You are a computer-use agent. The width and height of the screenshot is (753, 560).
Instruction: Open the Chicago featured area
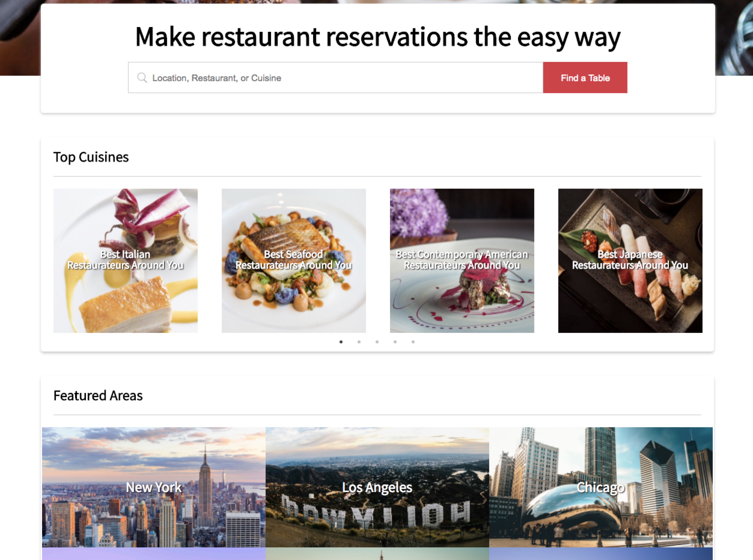[x=601, y=487]
